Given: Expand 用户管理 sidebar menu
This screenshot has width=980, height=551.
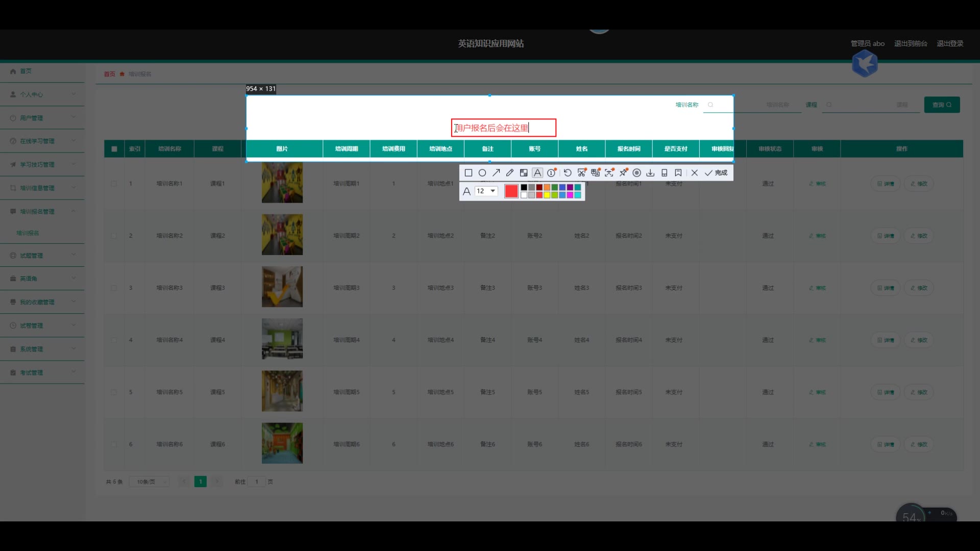Looking at the screenshot, I should tap(42, 118).
